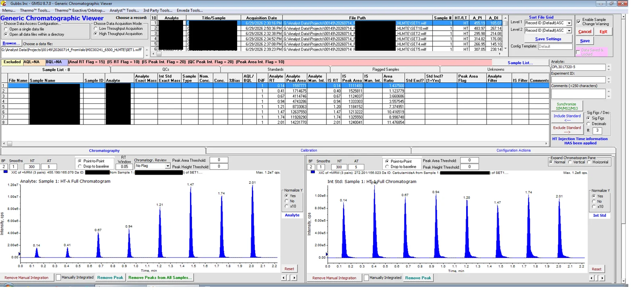644x294 pixels.
Task: Click Comments field up stepper arrow
Action: pyautogui.click(x=609, y=92)
